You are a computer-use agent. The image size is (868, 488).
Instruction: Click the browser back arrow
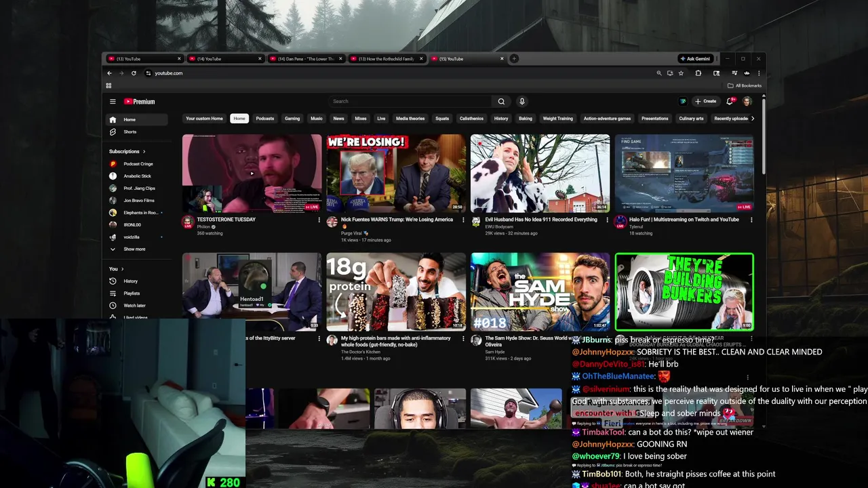click(x=109, y=73)
